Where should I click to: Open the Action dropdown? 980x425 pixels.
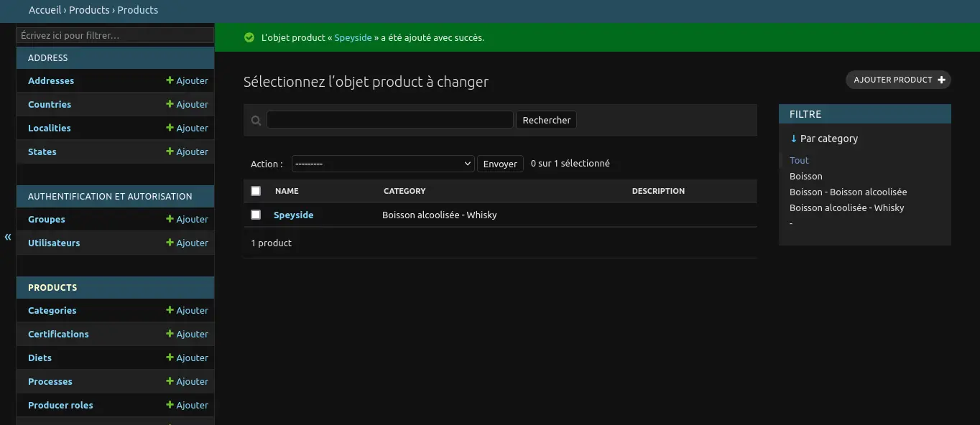[382, 164]
